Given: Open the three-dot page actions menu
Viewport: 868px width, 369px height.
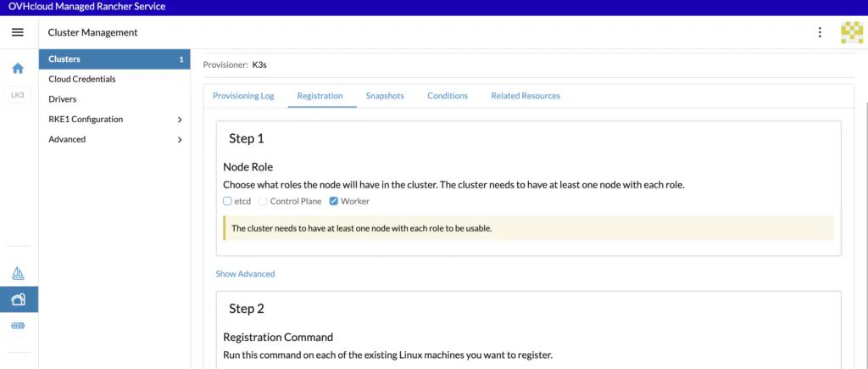Looking at the screenshot, I should 820,32.
